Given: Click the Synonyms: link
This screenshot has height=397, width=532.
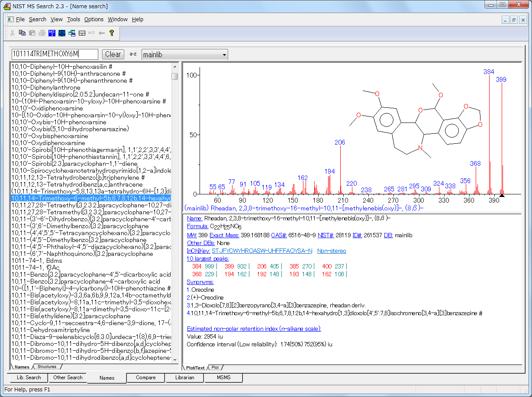Looking at the screenshot, I should (200, 282).
